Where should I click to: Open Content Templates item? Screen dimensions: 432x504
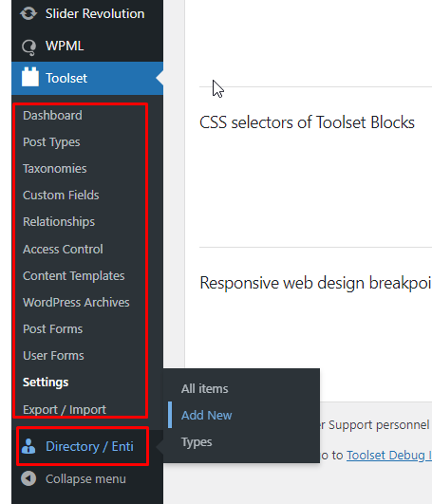(x=74, y=276)
